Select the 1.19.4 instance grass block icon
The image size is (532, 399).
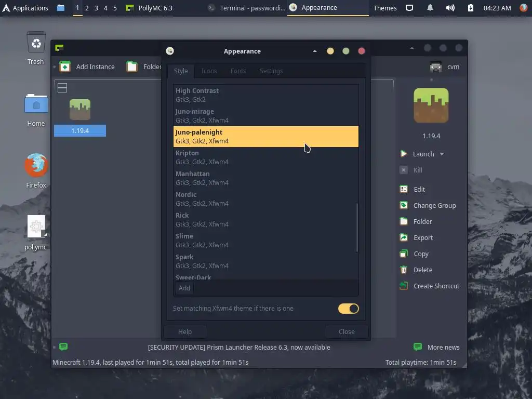pos(80,110)
